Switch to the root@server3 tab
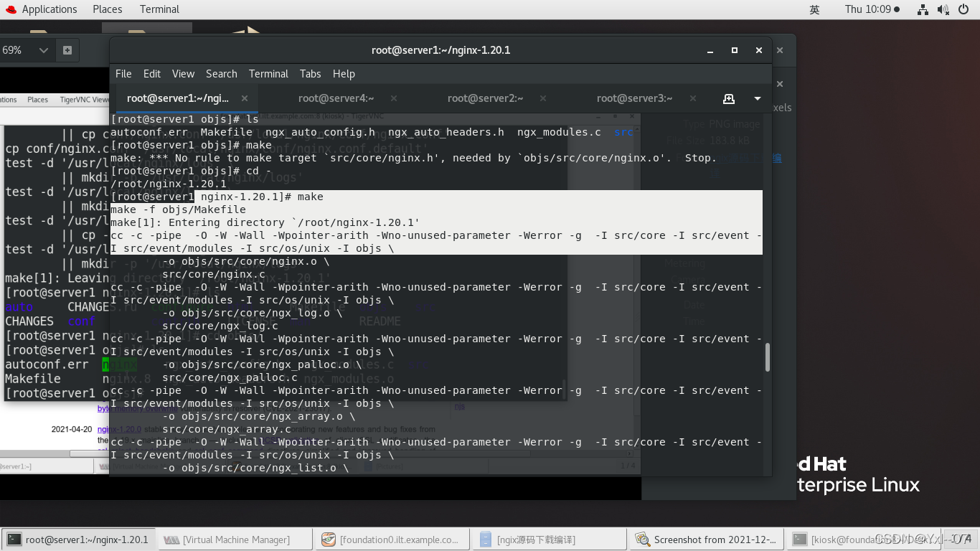This screenshot has height=551, width=980. tap(635, 98)
